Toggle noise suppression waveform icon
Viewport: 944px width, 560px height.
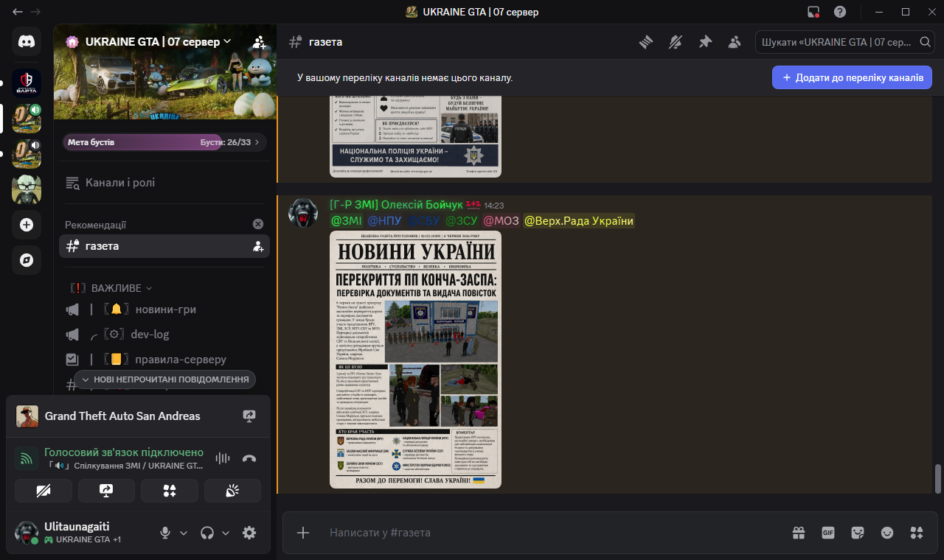click(222, 458)
